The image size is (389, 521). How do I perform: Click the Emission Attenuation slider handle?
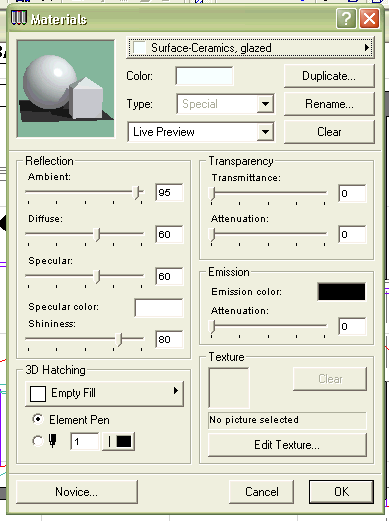[x=212, y=327]
